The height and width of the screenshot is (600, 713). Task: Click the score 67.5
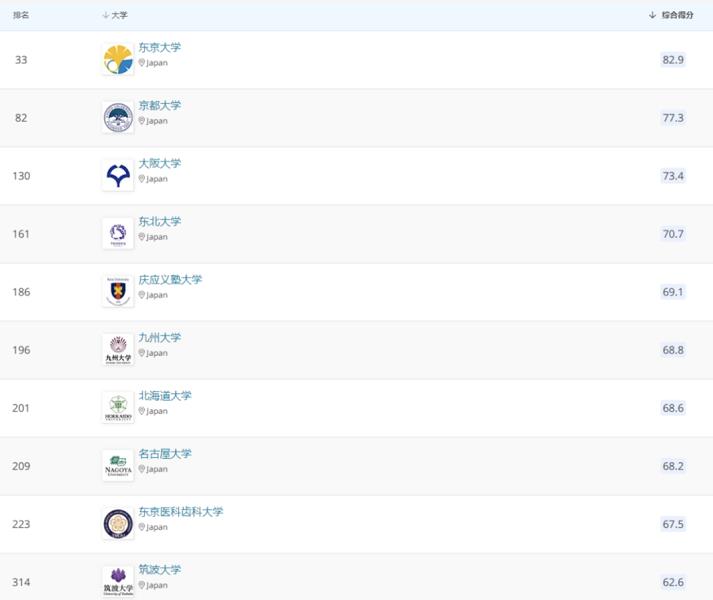coord(673,524)
